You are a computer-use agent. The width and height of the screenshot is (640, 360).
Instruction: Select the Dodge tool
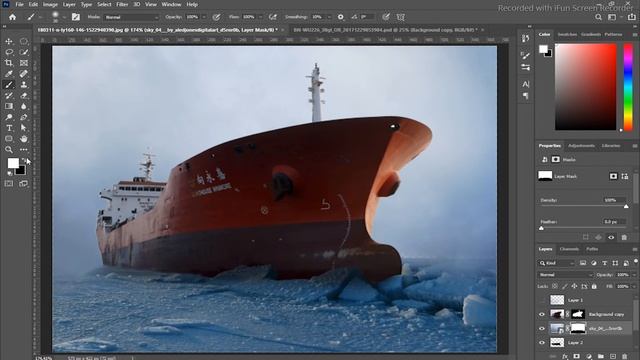(x=9, y=117)
